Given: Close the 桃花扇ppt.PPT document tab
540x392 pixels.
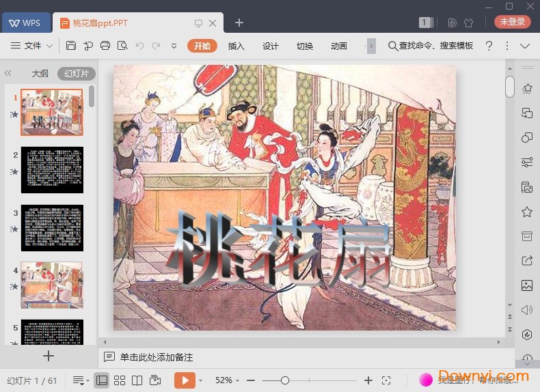Looking at the screenshot, I should [213, 23].
